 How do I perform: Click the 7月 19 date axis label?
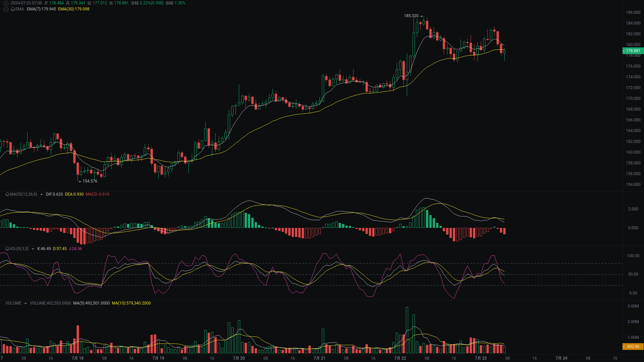(158, 358)
